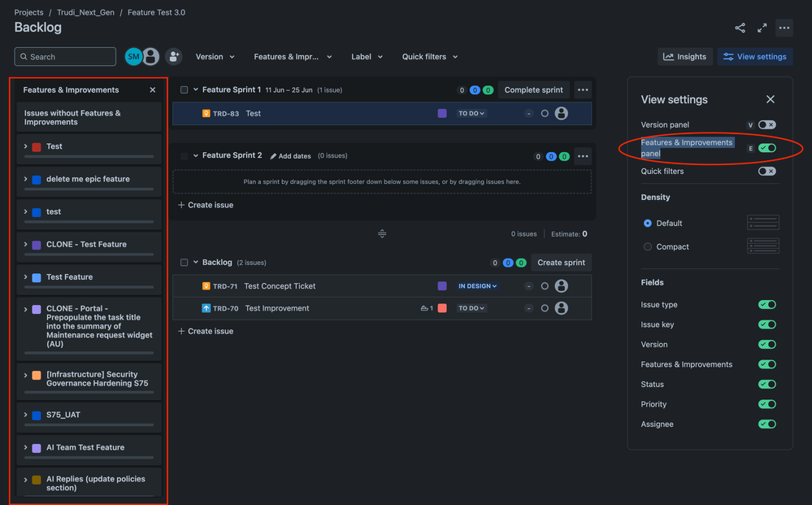Open the TO DO status dropdown on TRD-83

click(471, 113)
